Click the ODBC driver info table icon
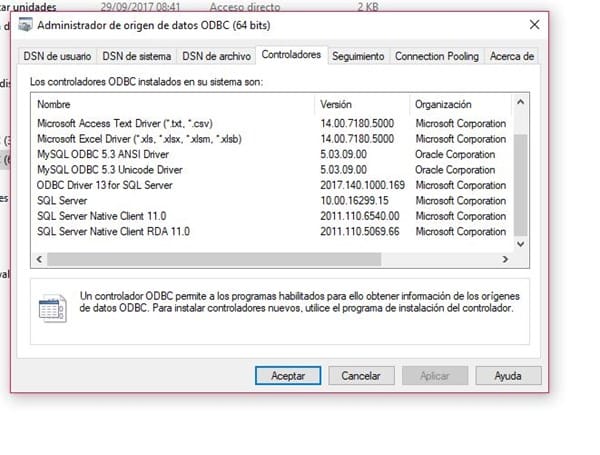Screen dimensions: 600x455 pos(53,308)
